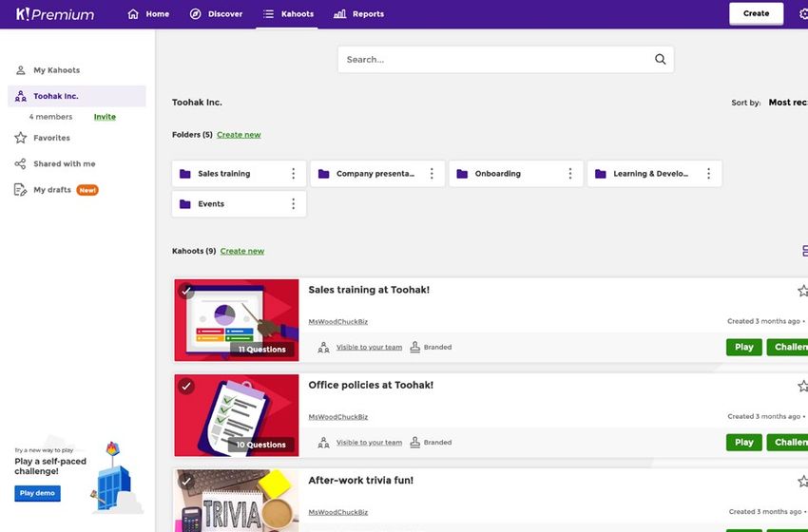Click the self-paced challenge tower illustration
The height and width of the screenshot is (532, 808).
116,478
